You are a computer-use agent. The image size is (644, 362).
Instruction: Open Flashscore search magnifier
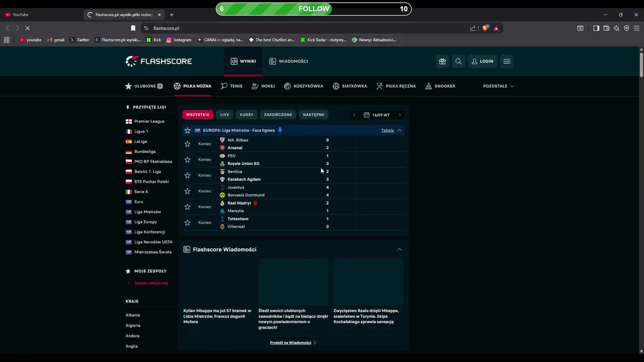point(458,61)
